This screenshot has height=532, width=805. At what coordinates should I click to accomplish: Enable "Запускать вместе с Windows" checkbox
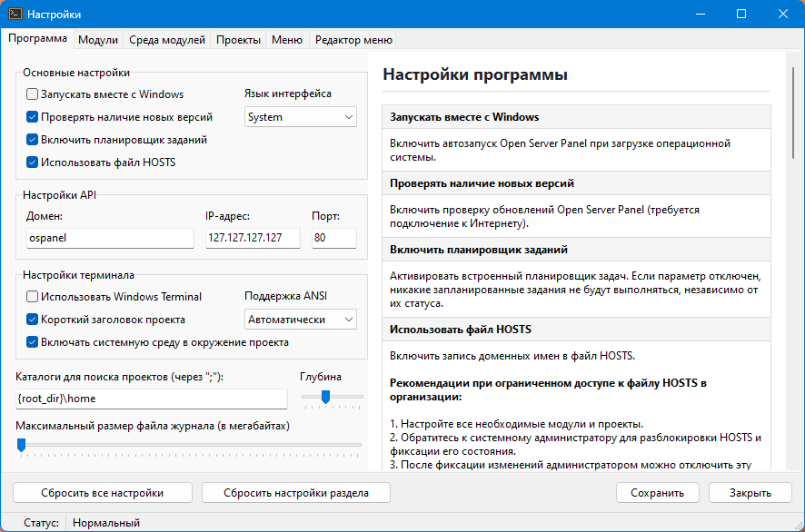point(33,94)
